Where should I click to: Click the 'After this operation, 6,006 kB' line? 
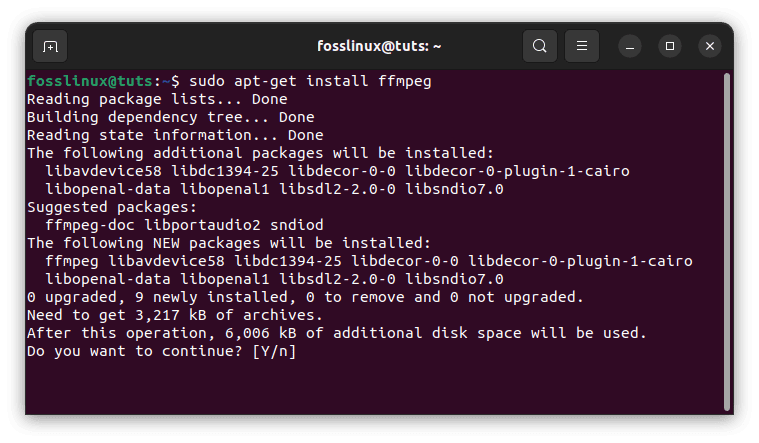coord(337,333)
